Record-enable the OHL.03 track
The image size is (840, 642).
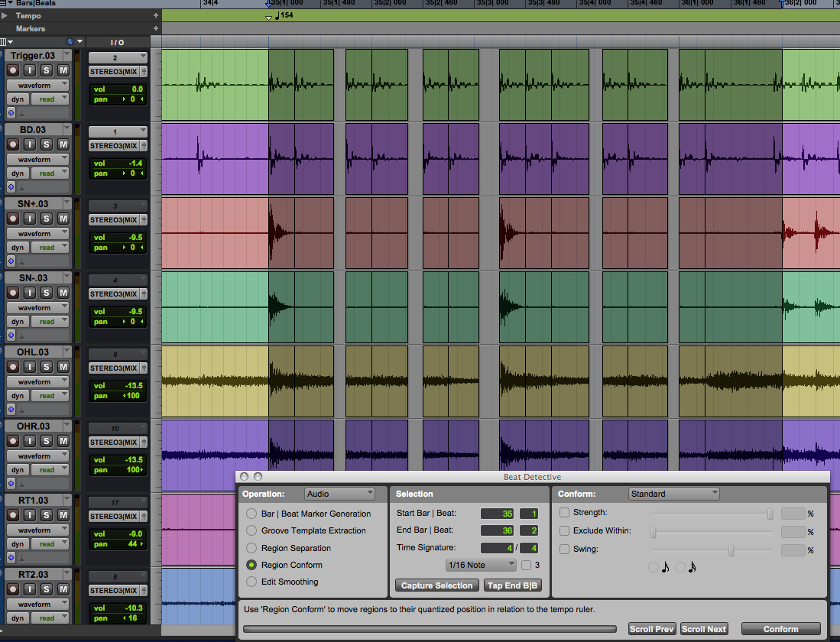coord(14,367)
